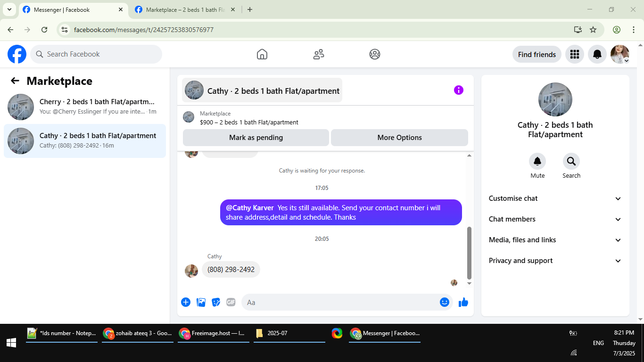Open more actions plus icon in composer
Image resolution: width=644 pixels, height=362 pixels.
pyautogui.click(x=186, y=302)
